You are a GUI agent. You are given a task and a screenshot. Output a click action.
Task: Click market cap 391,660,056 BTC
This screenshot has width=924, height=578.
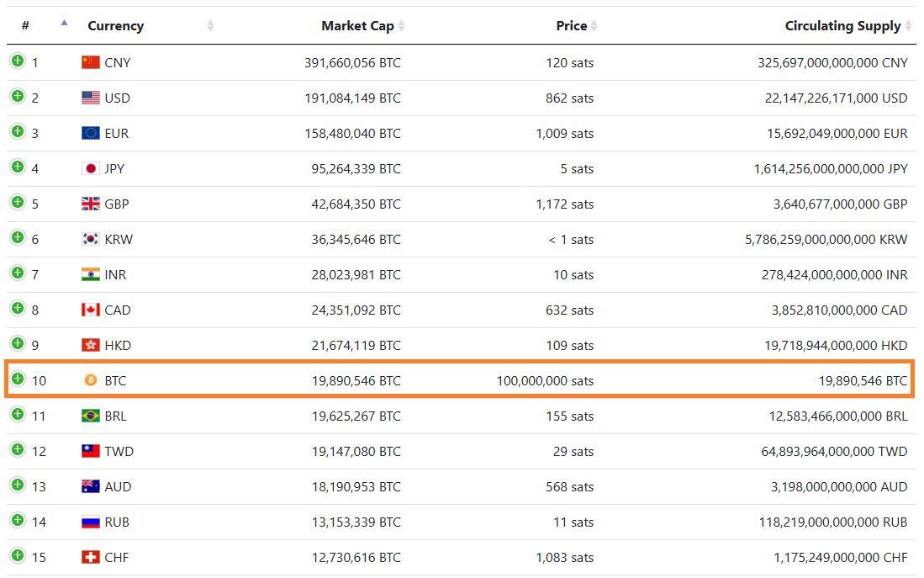352,62
